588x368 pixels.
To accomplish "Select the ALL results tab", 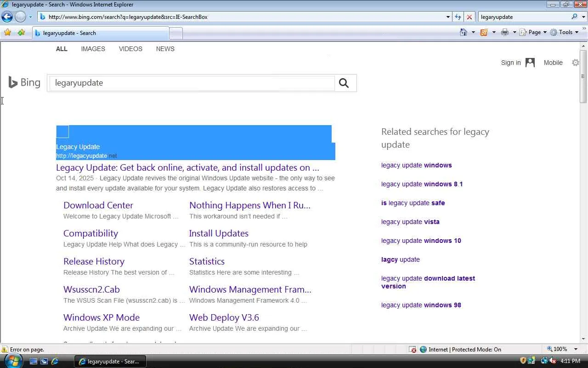I will [62, 49].
